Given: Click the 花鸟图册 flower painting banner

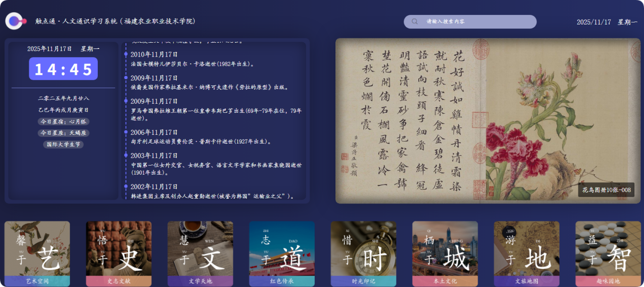Looking at the screenshot, I should click(488, 121).
